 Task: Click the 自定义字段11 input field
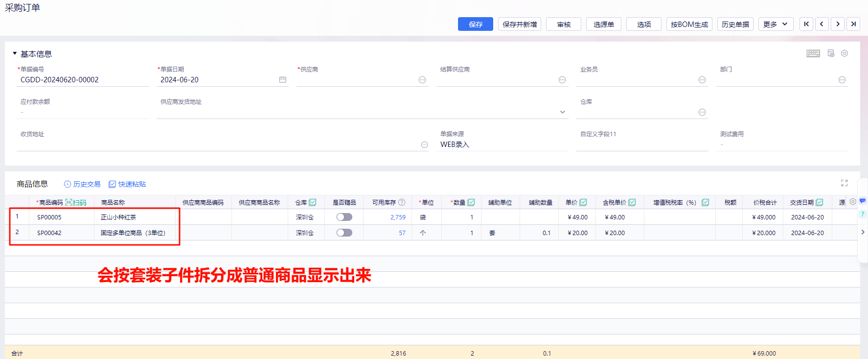pyautogui.click(x=642, y=144)
